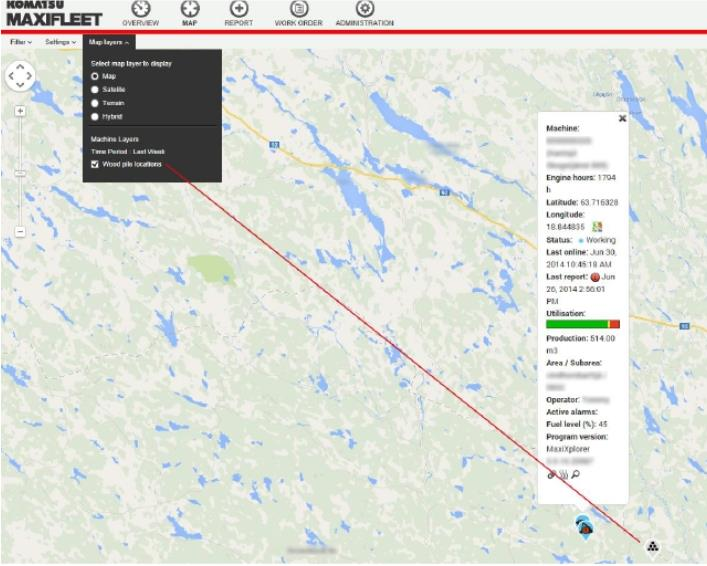Open the Report section
Screen dimensions: 707x566
239,14
